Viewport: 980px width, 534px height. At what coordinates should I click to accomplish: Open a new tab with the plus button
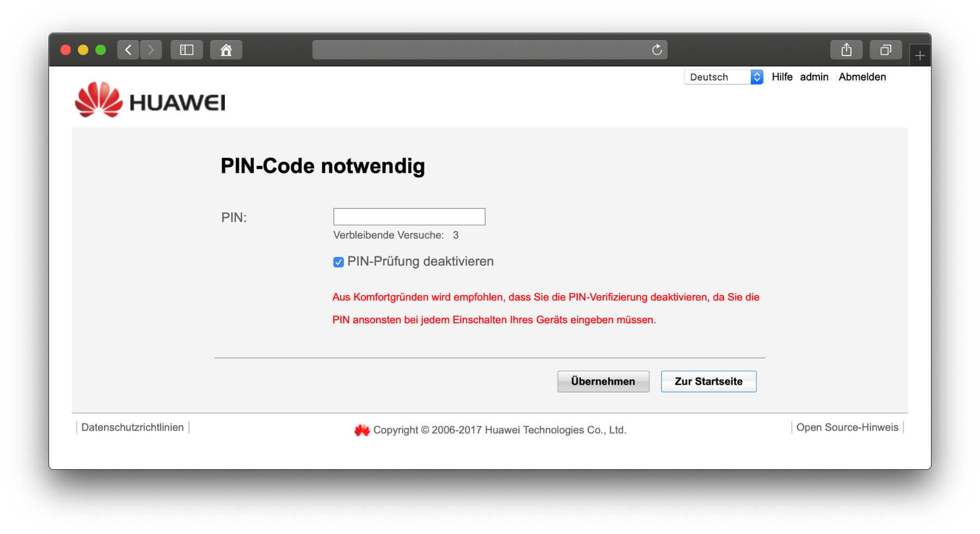(x=920, y=56)
